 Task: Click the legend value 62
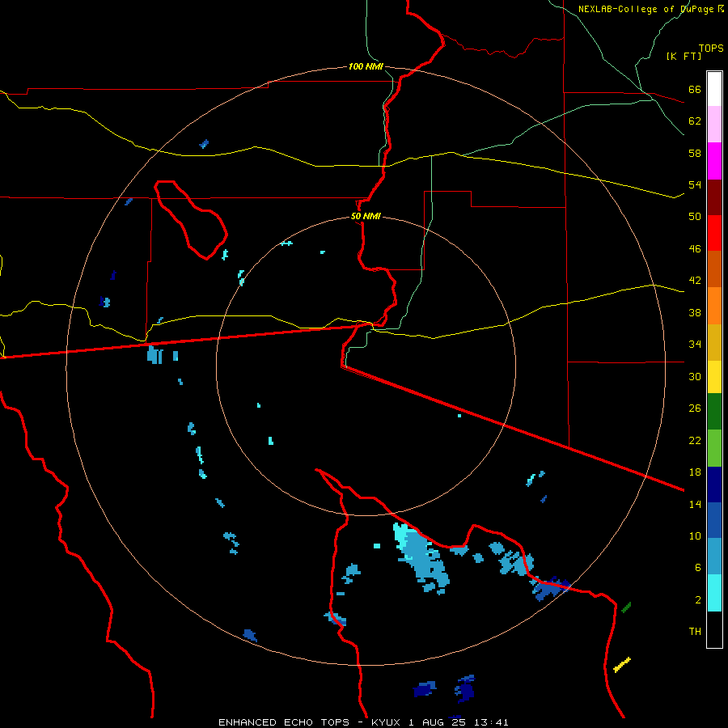[695, 121]
